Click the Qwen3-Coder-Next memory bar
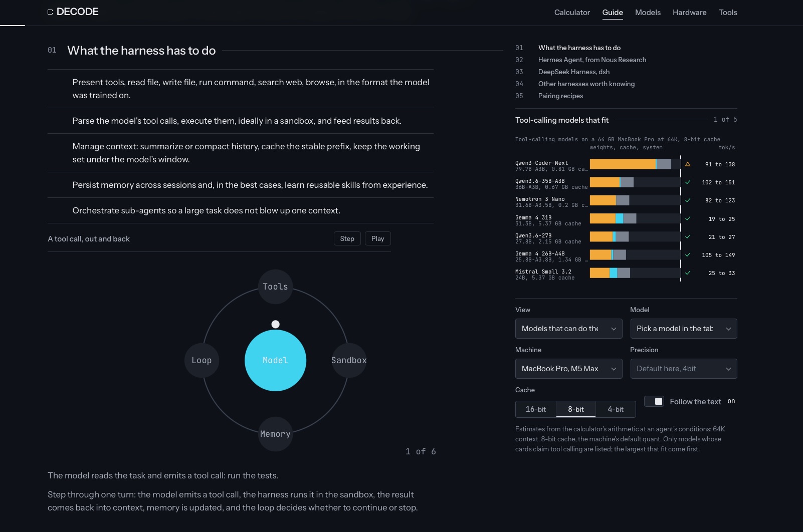Image resolution: width=803 pixels, height=532 pixels. point(635,164)
